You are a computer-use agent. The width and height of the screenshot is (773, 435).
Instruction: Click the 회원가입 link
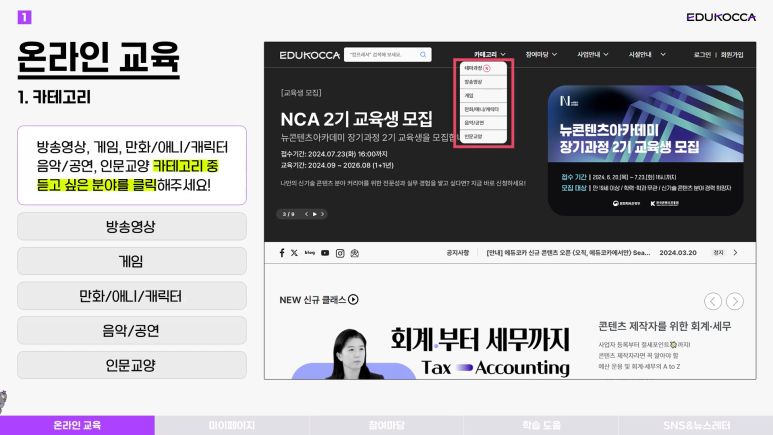[x=732, y=55]
